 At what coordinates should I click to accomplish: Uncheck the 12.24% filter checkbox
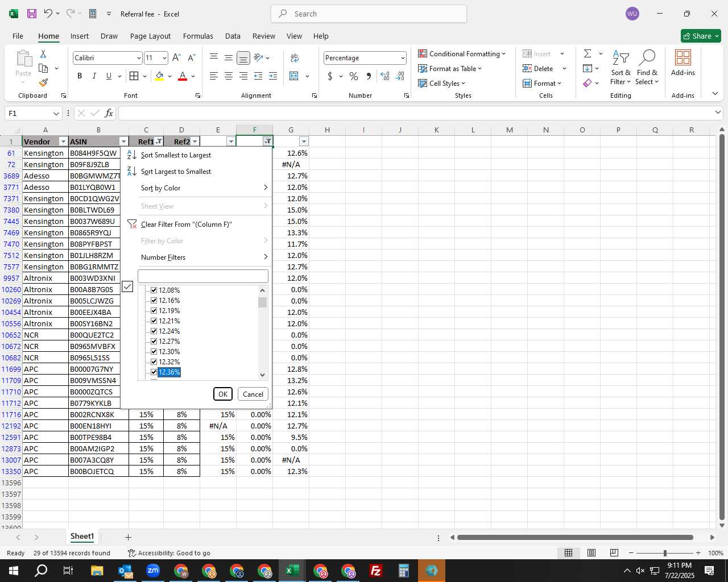pyautogui.click(x=154, y=331)
